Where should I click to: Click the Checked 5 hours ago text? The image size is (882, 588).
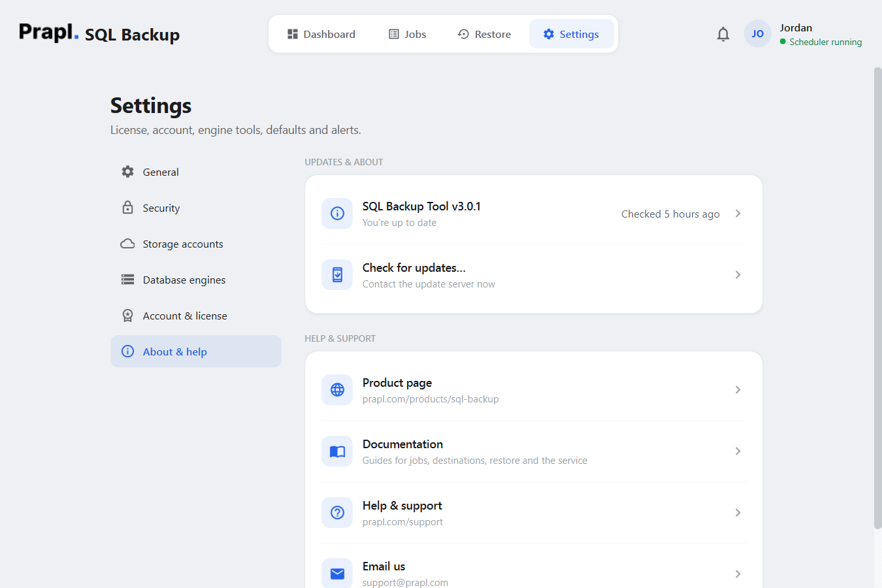coord(670,214)
